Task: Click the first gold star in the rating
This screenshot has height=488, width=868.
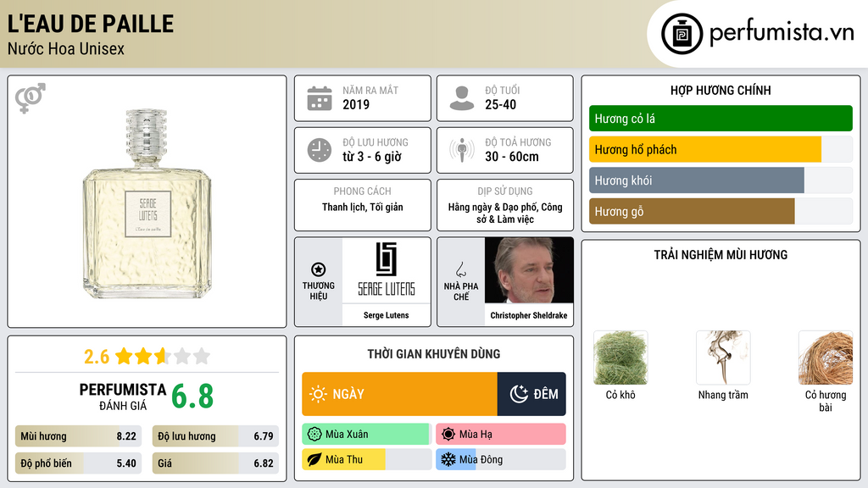Action: [124, 356]
